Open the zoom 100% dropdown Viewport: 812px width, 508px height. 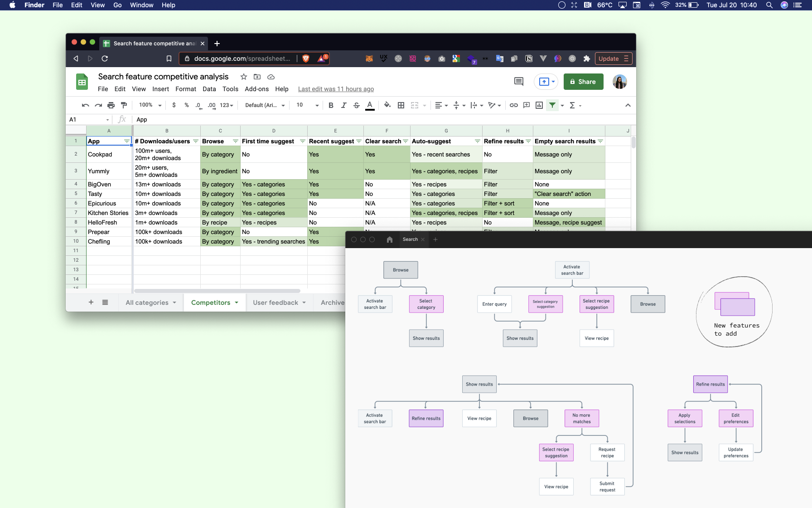150,105
